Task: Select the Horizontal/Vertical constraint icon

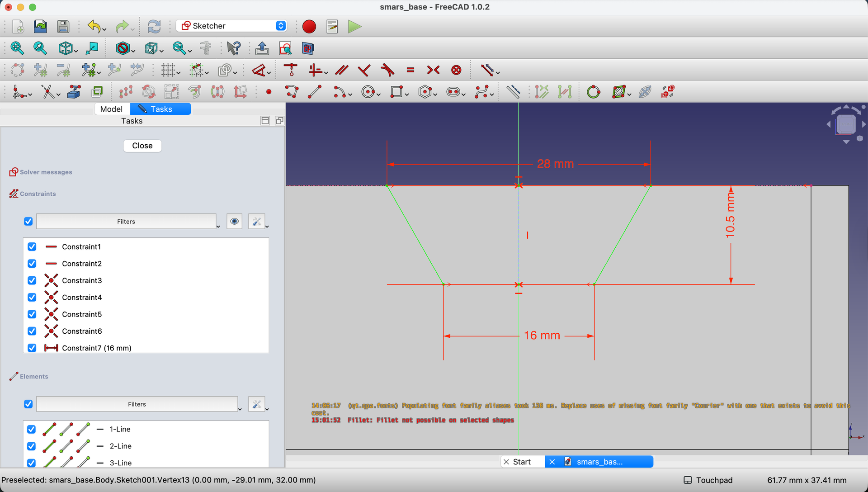Action: tap(316, 70)
